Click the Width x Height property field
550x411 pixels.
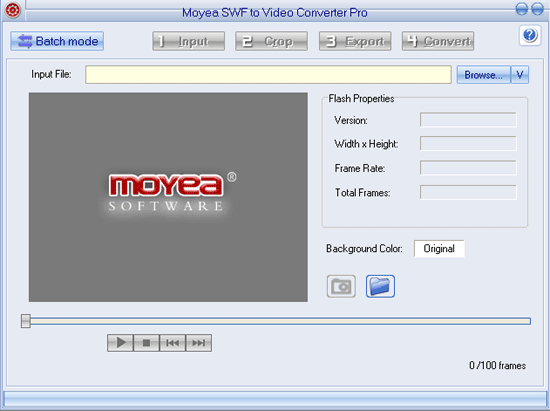click(x=468, y=143)
